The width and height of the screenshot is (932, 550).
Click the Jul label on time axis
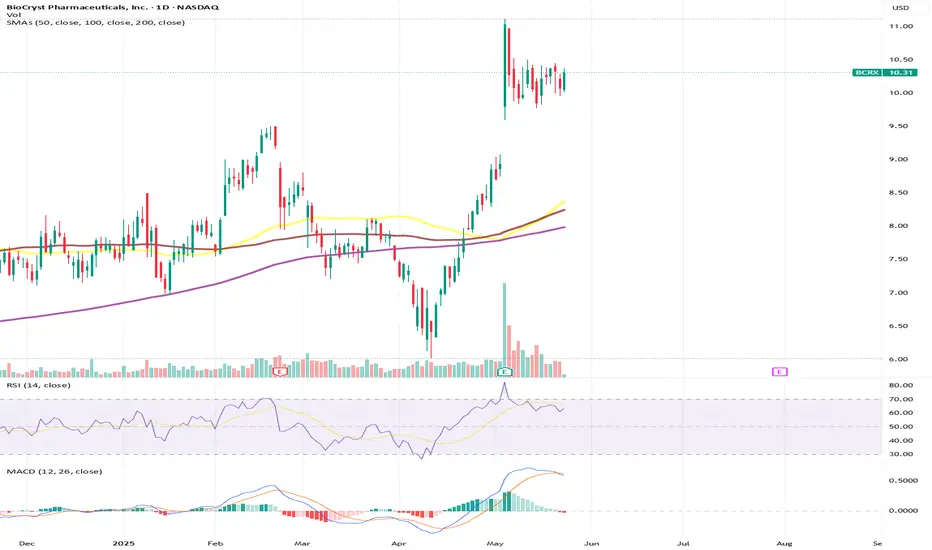click(x=683, y=543)
